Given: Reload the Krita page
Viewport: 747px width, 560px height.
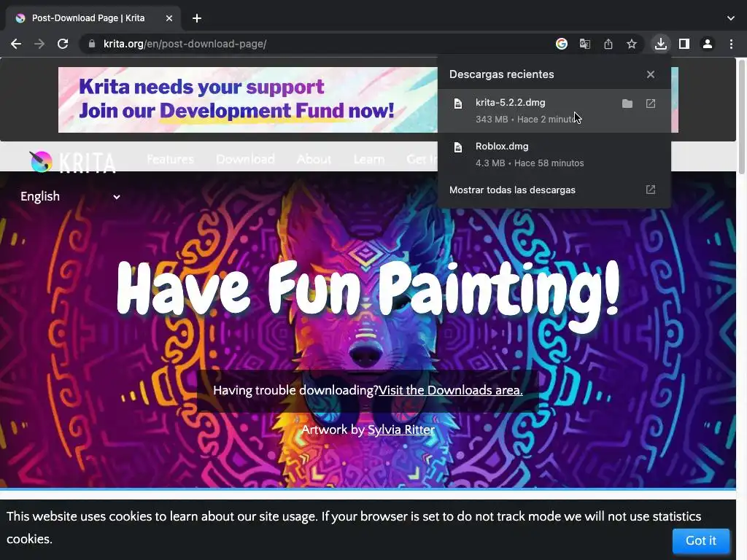Looking at the screenshot, I should coord(63,44).
